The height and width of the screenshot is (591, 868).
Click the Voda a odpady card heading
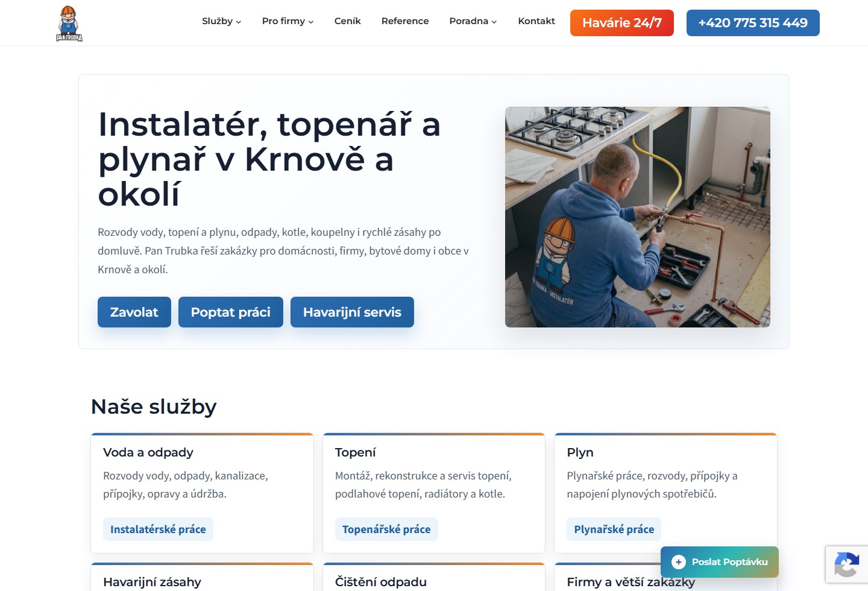point(148,452)
